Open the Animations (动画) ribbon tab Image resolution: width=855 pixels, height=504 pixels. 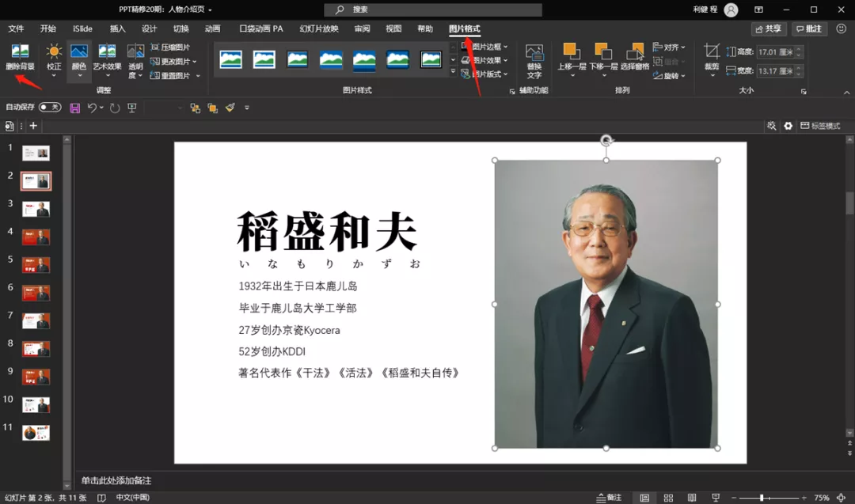pos(212,28)
